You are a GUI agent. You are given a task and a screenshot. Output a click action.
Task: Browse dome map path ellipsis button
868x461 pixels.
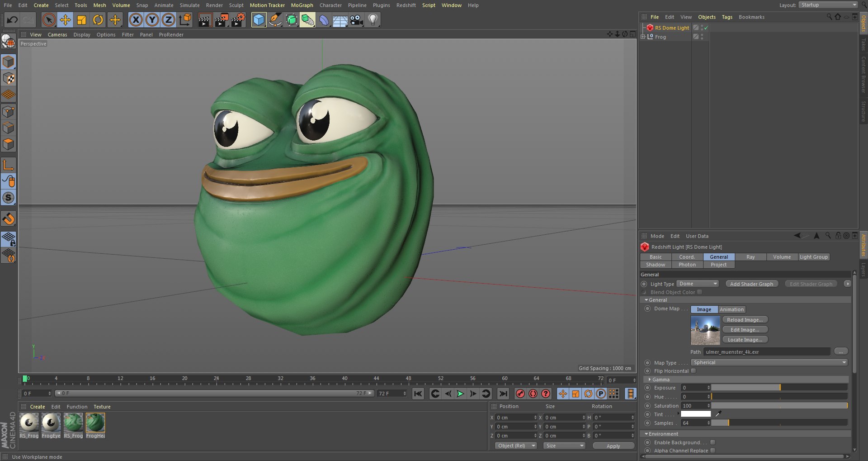coord(841,352)
